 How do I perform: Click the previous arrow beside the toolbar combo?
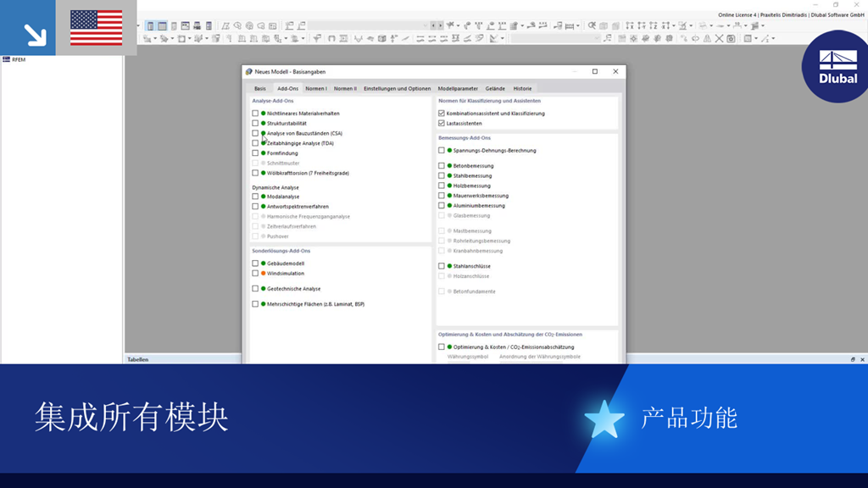pyautogui.click(x=433, y=25)
